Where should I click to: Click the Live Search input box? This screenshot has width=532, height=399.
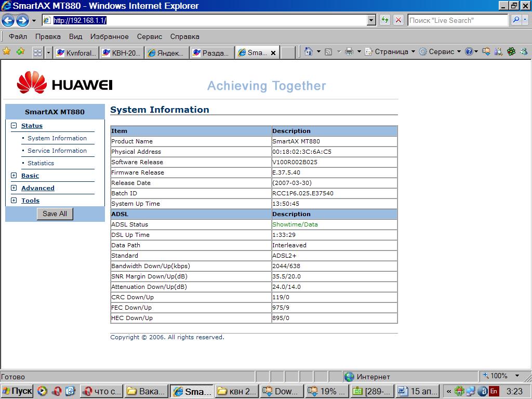tap(458, 20)
